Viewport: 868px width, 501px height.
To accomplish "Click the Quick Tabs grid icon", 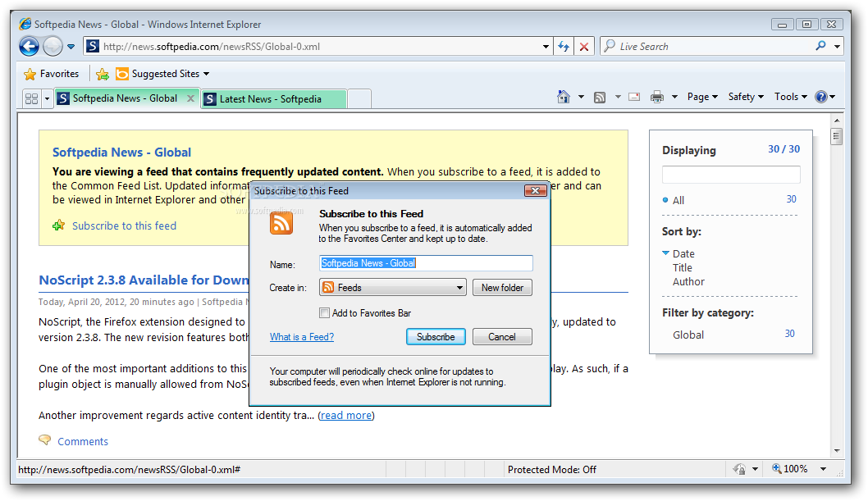I will click(x=31, y=98).
